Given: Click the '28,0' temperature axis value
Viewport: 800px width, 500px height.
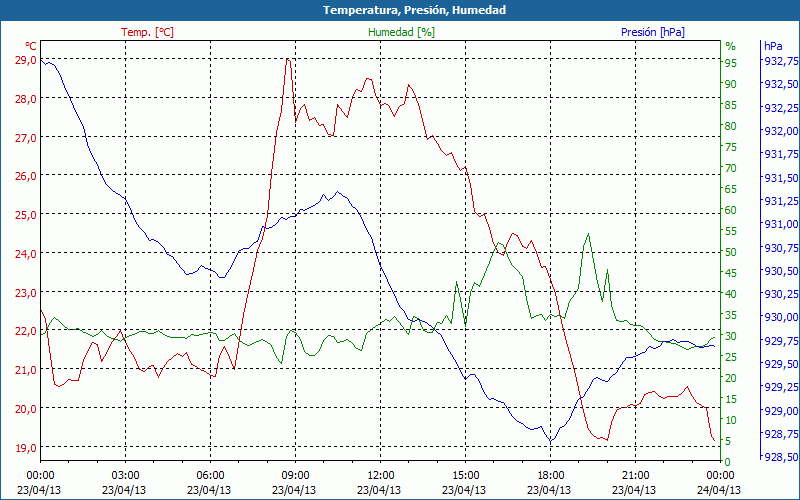Looking at the screenshot, I should tap(26, 99).
